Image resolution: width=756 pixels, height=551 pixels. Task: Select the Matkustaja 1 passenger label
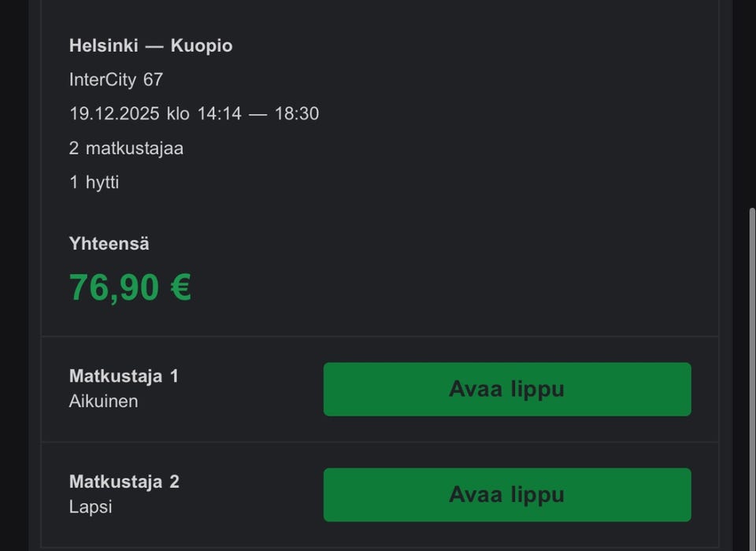(x=124, y=376)
